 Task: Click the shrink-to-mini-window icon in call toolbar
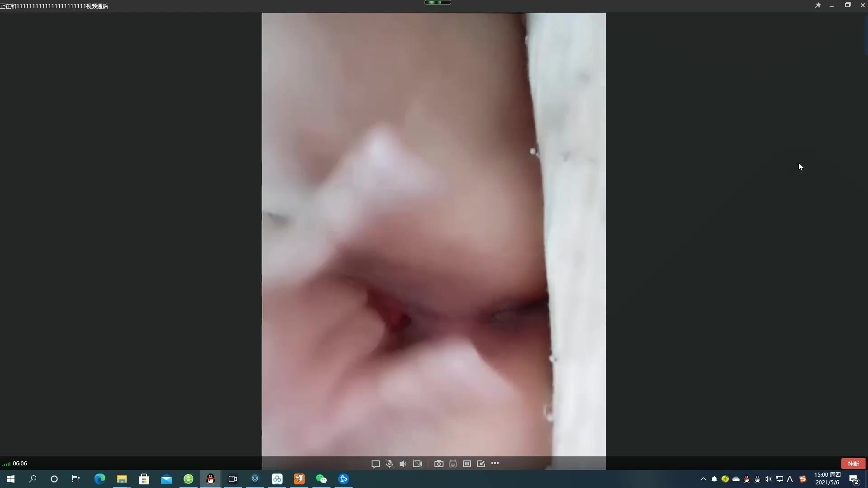pos(481,464)
